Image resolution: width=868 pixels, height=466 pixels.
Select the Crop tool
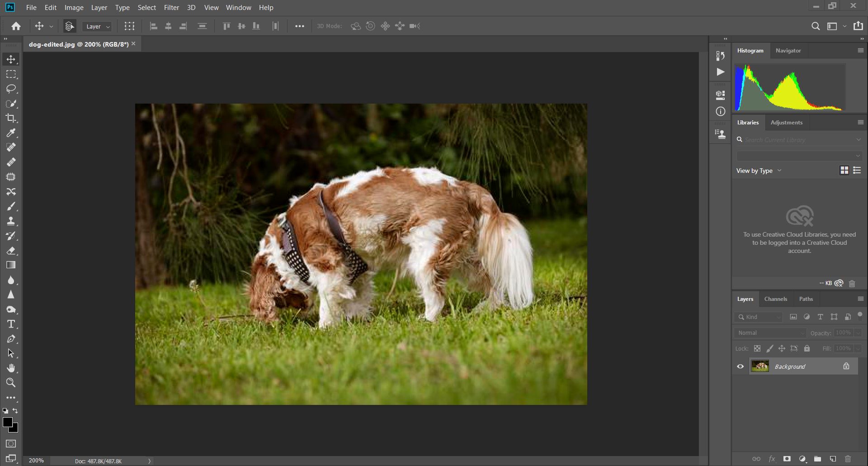point(11,118)
